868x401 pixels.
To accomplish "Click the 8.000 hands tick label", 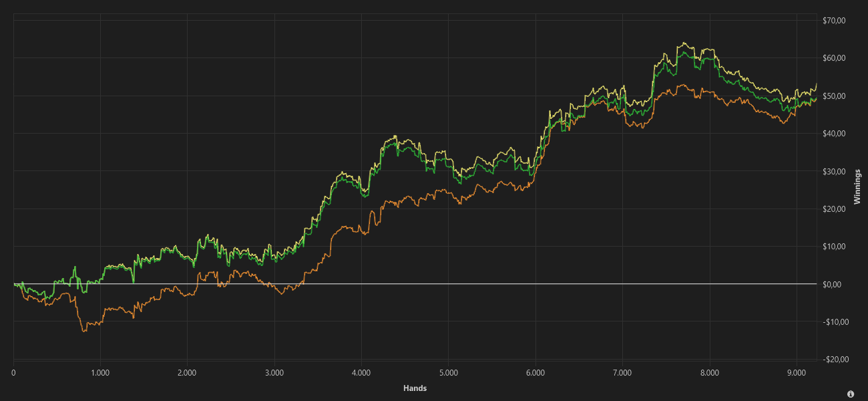I will click(710, 372).
